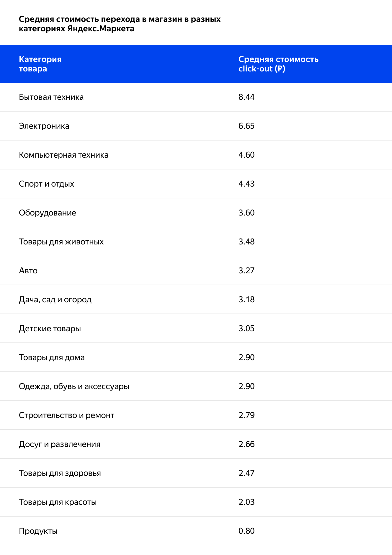Click the 'Электроника' category cell
The width and height of the screenshot is (392, 555).
coord(44,126)
